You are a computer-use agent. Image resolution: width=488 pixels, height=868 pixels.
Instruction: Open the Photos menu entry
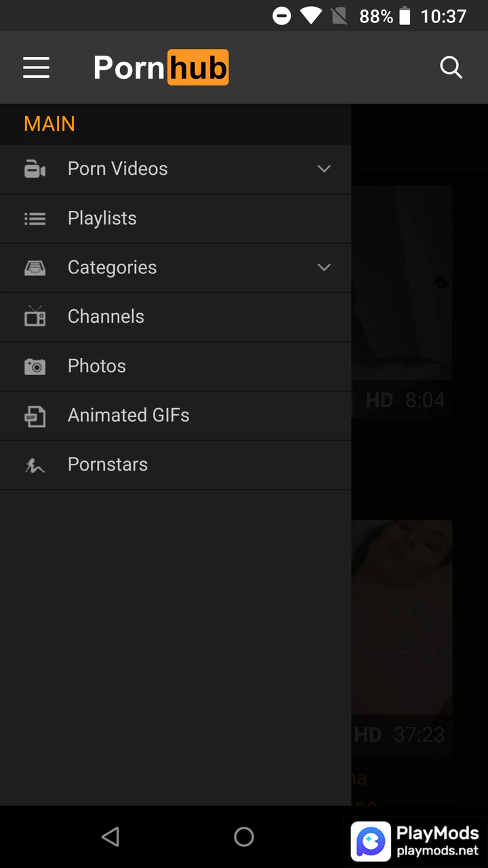point(176,366)
